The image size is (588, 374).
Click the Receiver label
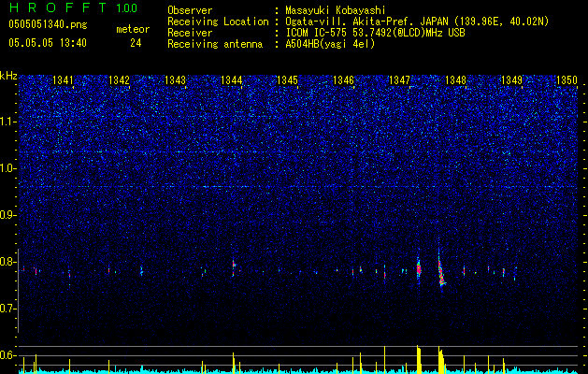pos(190,33)
